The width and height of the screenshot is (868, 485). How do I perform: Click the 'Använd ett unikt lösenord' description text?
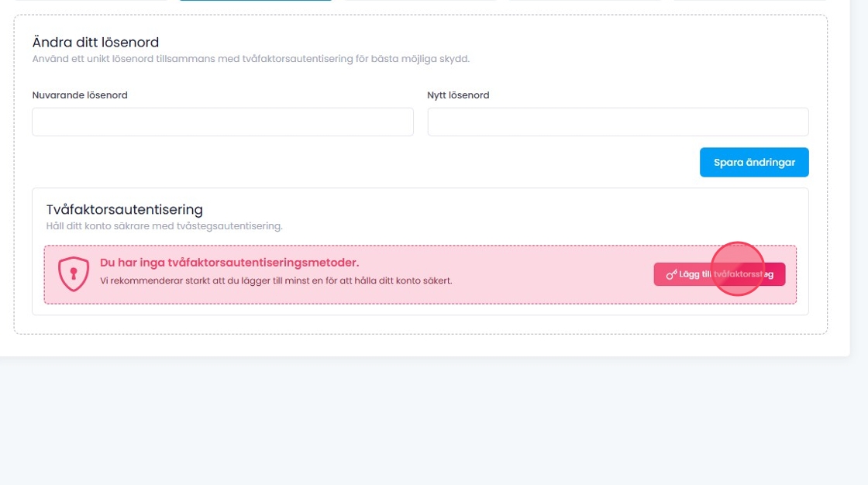[x=251, y=58]
